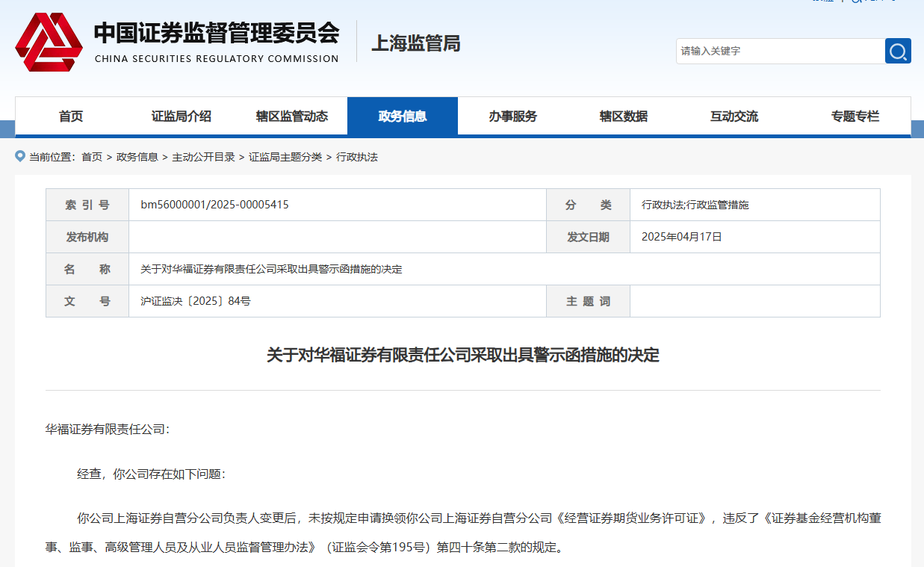Viewport: 924px width, 567px height.
Task: Click the magnifier search button
Action: point(898,51)
